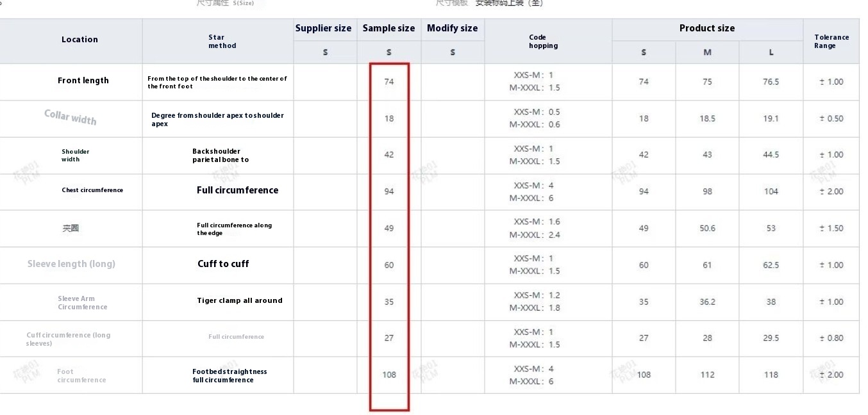The image size is (868, 415).
Task: Click the Location column header
Action: pos(79,40)
